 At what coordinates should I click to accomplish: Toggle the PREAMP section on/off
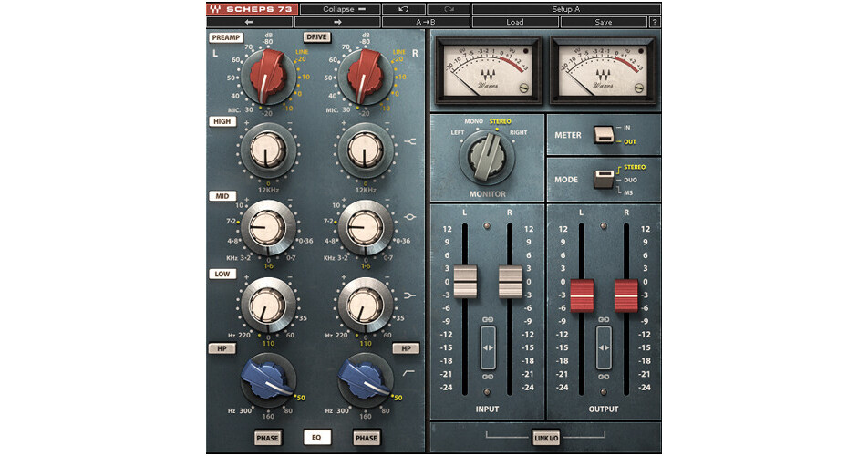pyautogui.click(x=226, y=37)
